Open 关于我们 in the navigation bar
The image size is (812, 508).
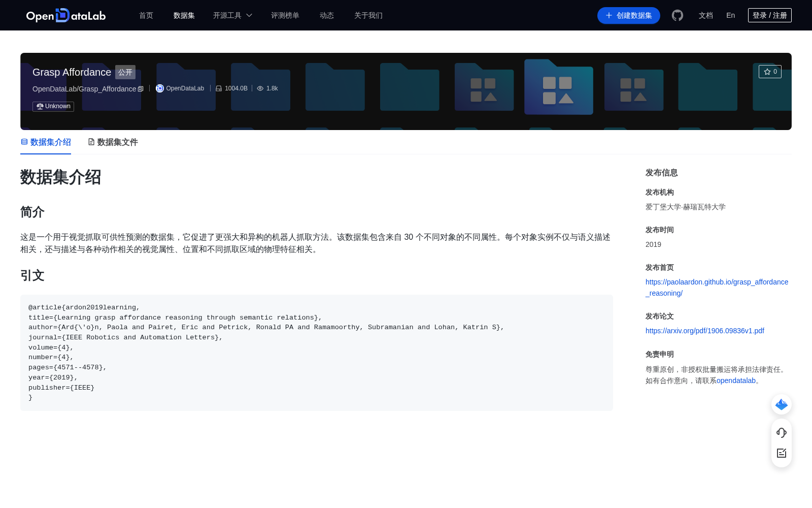(x=368, y=15)
